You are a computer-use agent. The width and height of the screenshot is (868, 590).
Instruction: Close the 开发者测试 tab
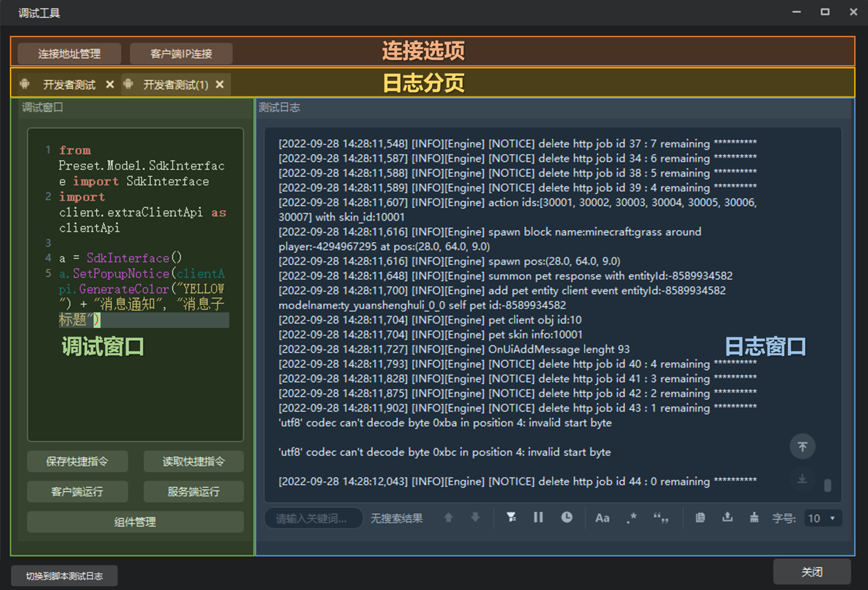[110, 84]
